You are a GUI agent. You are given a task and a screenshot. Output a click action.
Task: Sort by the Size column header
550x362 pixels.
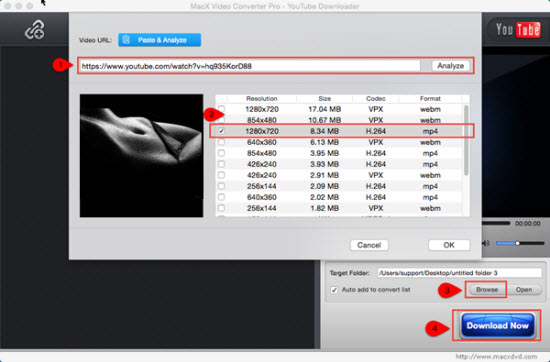pyautogui.click(x=324, y=99)
